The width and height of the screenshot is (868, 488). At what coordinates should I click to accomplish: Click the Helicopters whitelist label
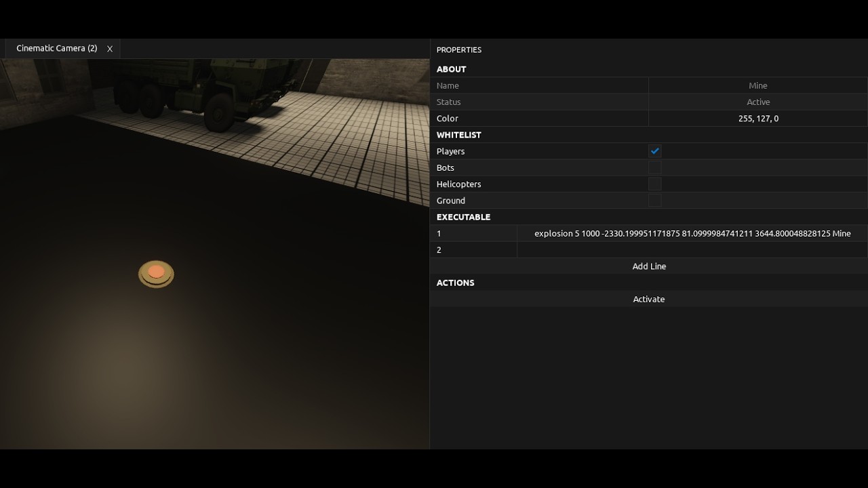(459, 184)
